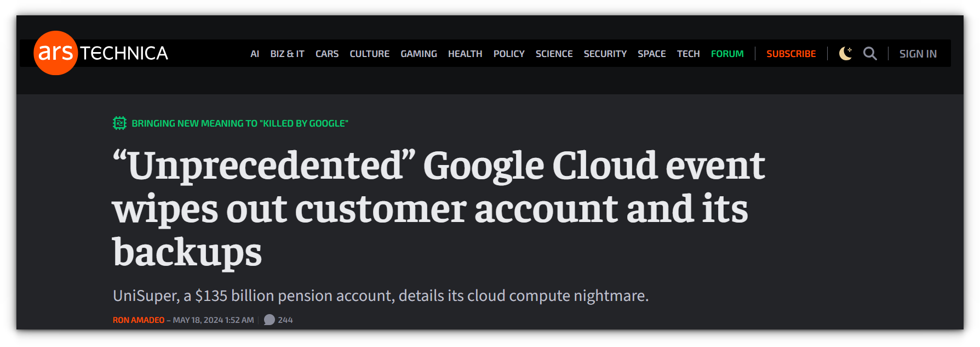Click the green chip icon above headline
Viewport: 980px width, 347px height.
tap(119, 123)
